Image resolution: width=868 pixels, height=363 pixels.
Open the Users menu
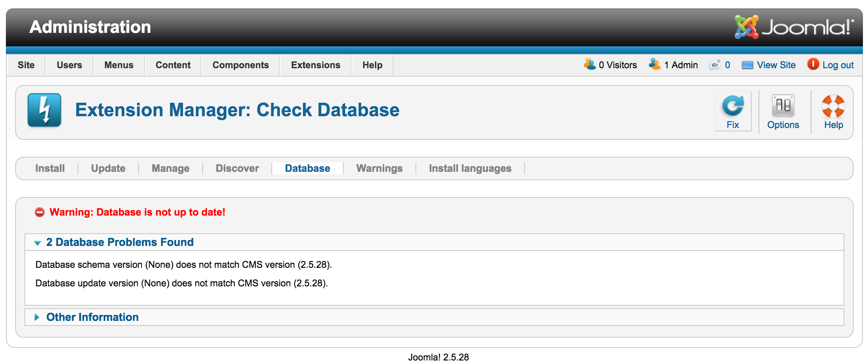(x=70, y=65)
